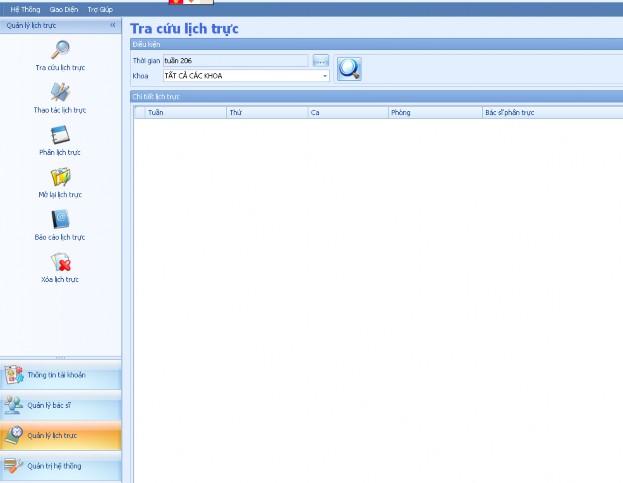Open the Tra cứu lịch trực icon
This screenshot has width=623, height=483.
point(60,50)
